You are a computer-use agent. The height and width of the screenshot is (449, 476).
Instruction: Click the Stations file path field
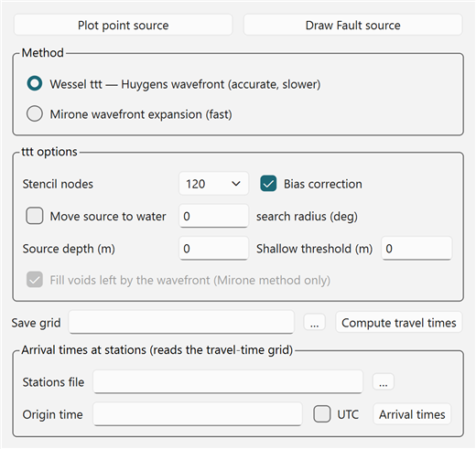click(x=228, y=381)
